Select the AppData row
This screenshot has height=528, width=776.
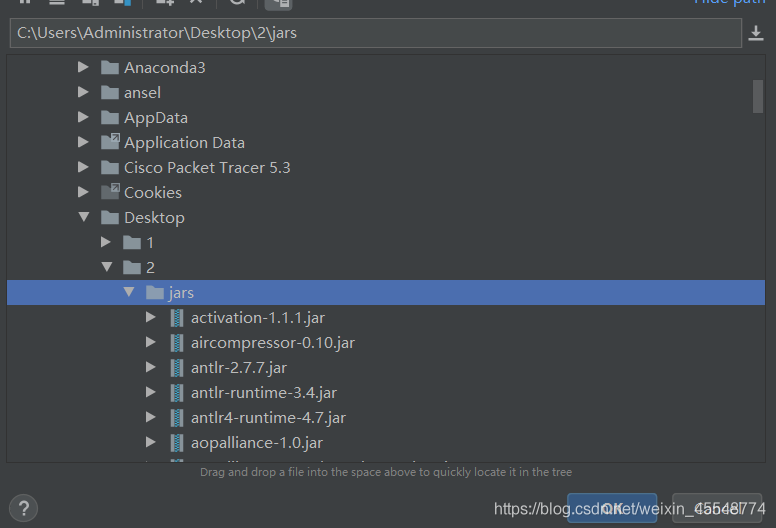[x=386, y=118]
